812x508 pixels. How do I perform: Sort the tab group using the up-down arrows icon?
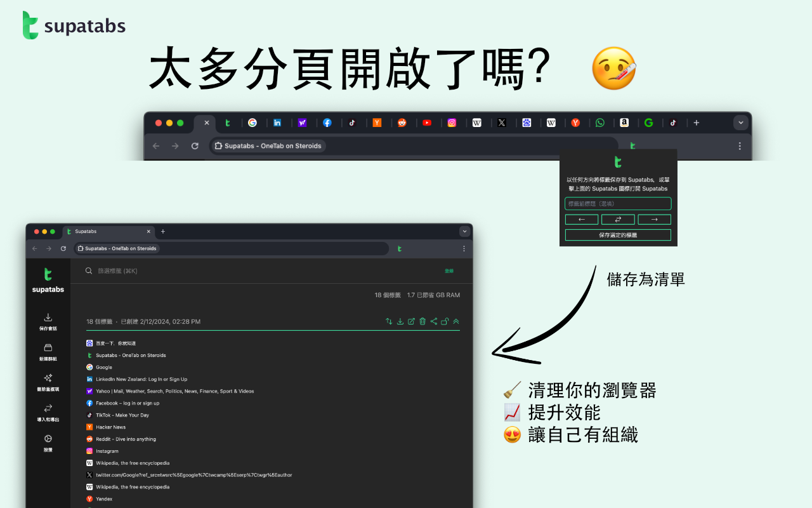point(389,321)
